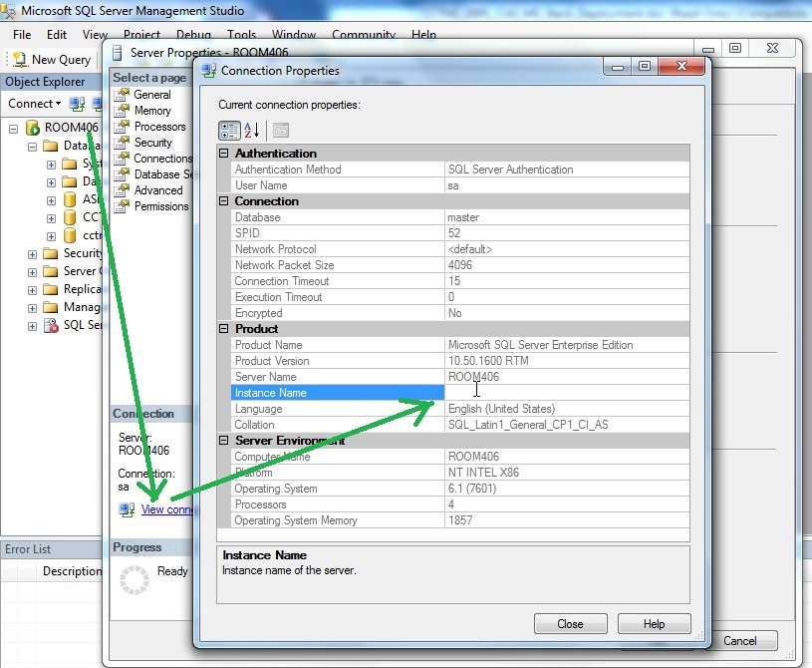Click the CC database cylinder icon

70,217
